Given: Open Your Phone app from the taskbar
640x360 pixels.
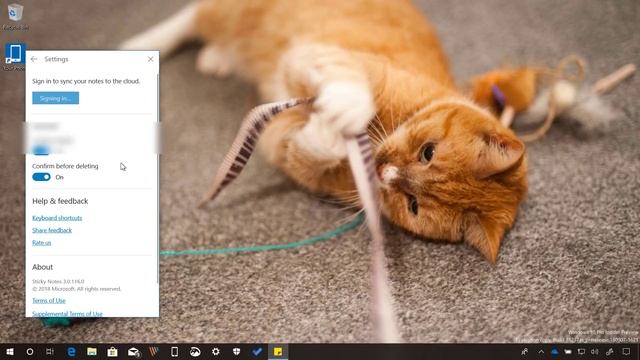Looking at the screenshot, I should pos(174,351).
